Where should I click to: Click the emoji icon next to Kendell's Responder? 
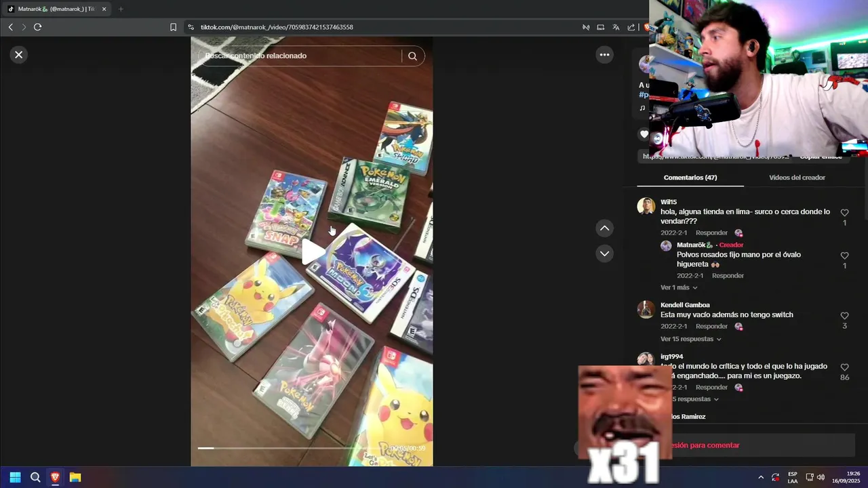pyautogui.click(x=738, y=327)
